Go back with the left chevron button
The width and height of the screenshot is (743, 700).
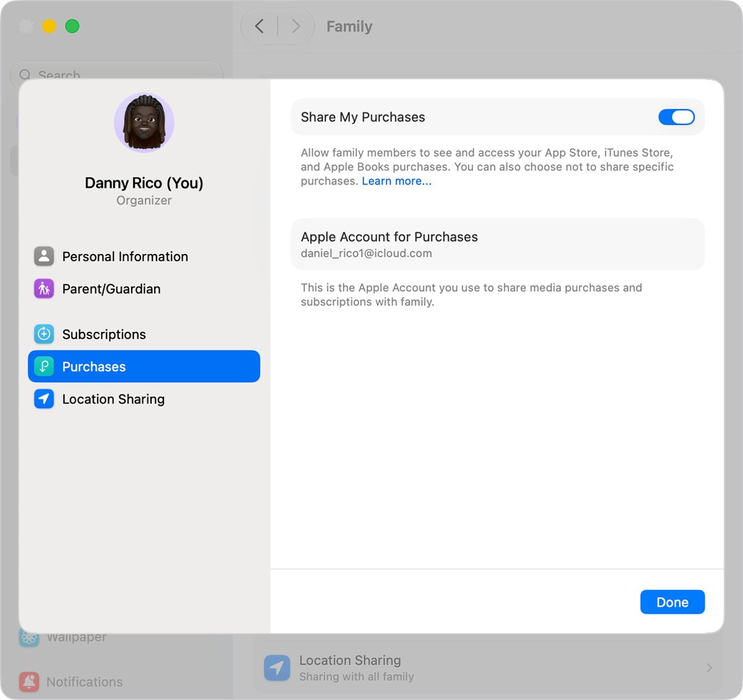[x=259, y=26]
